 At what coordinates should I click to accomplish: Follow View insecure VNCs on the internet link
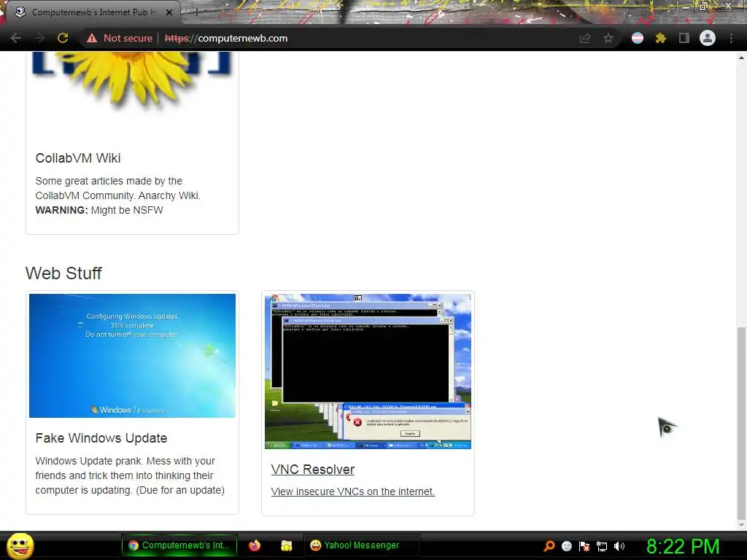tap(353, 491)
